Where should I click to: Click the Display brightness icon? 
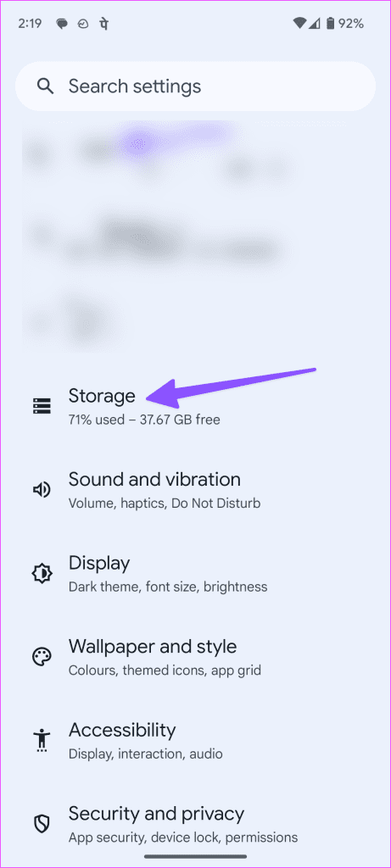click(x=42, y=573)
